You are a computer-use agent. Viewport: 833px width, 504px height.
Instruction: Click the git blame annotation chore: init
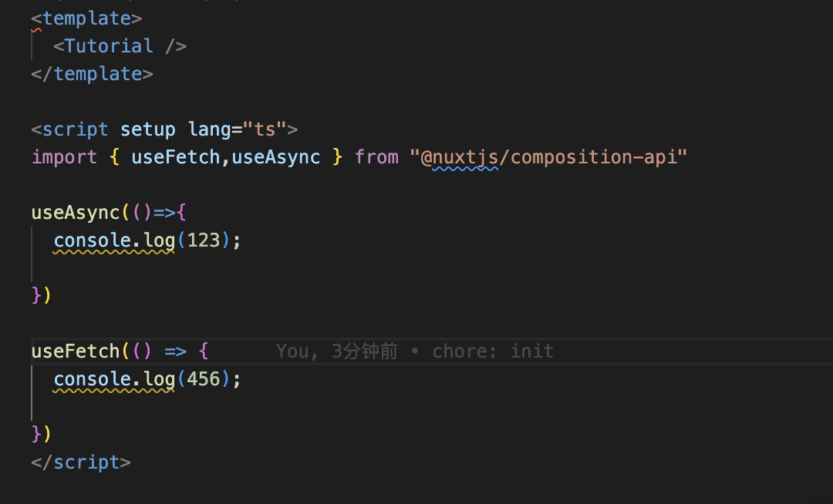click(492, 351)
